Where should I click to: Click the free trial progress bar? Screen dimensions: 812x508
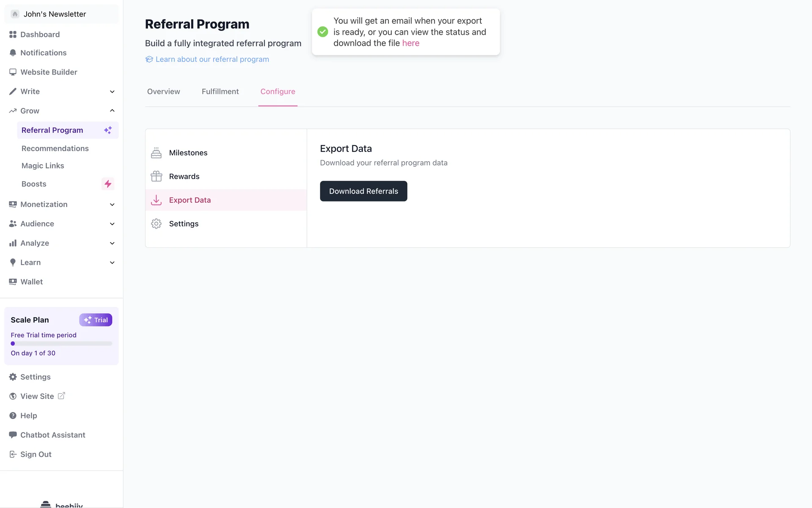pyautogui.click(x=61, y=344)
